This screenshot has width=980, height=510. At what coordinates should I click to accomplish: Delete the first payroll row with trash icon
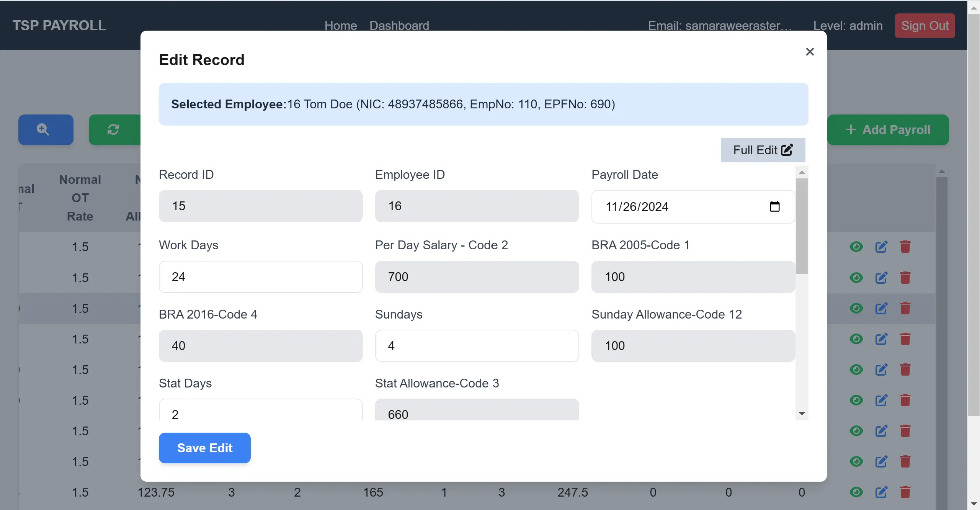pos(905,247)
